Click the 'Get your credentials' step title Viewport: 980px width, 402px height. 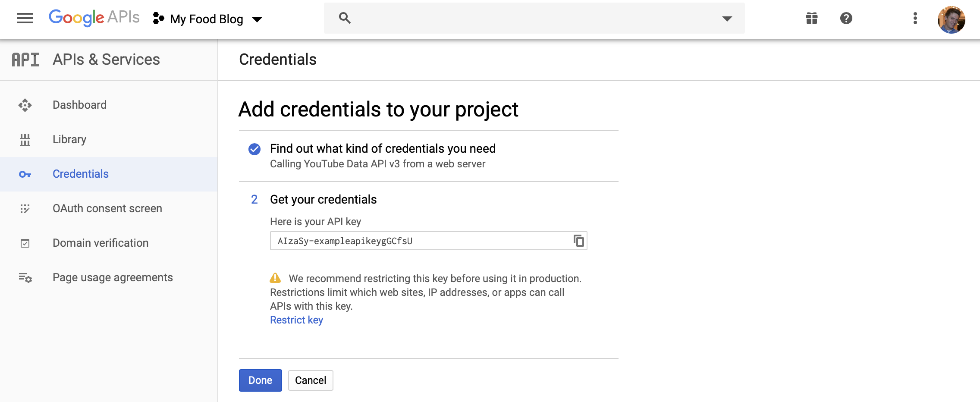323,199
